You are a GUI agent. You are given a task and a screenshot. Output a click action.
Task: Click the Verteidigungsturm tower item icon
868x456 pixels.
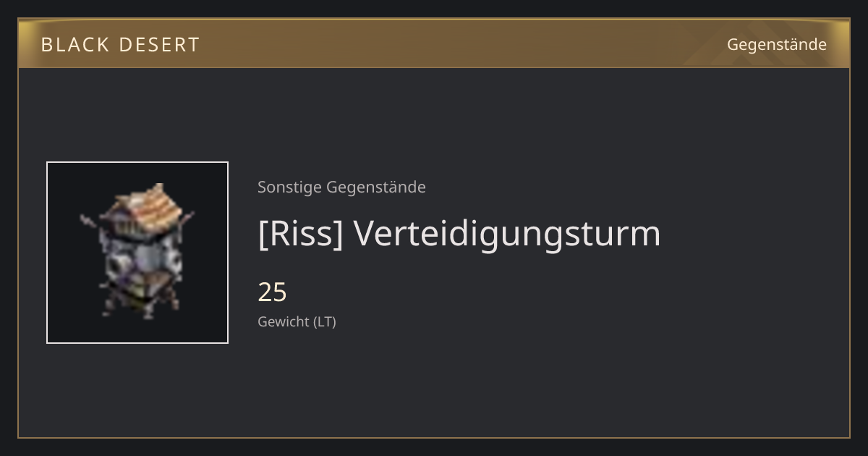(x=137, y=252)
